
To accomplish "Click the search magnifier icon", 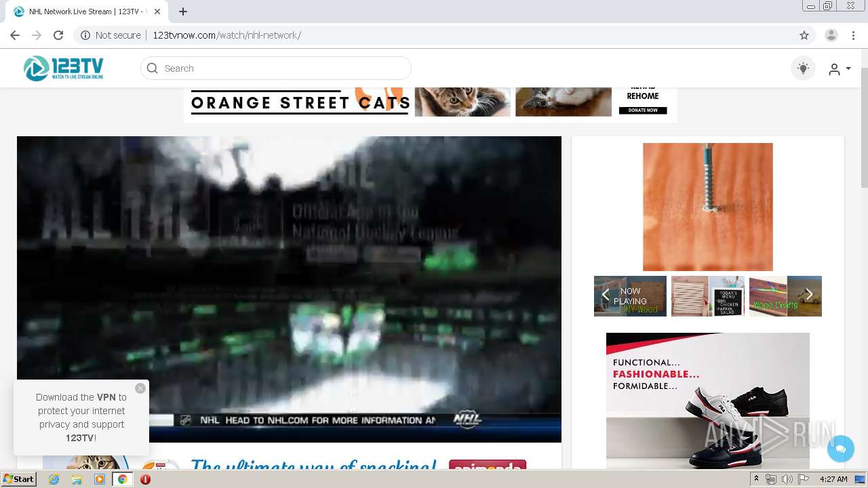I will (x=153, y=68).
